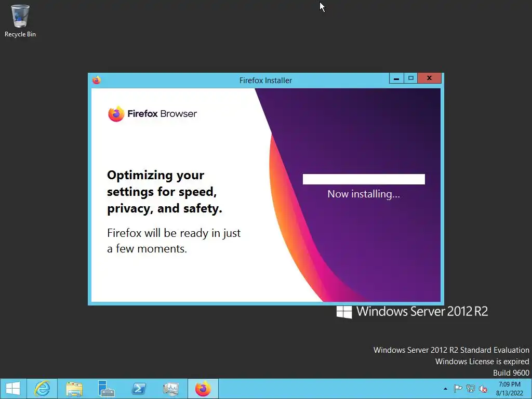Launch Internet Explorer from taskbar
This screenshot has height=399, width=532.
[x=42, y=389]
